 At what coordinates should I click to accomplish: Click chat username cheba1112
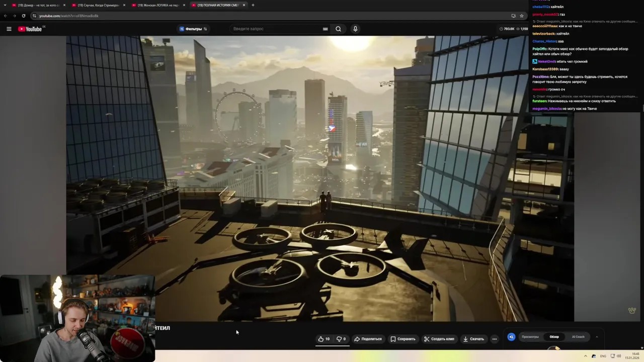pyautogui.click(x=541, y=7)
